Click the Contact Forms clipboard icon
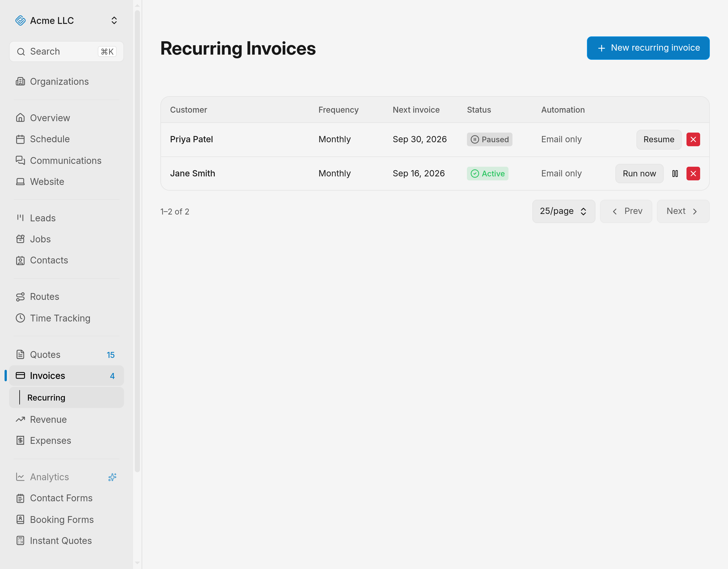This screenshot has height=569, width=728. click(20, 498)
